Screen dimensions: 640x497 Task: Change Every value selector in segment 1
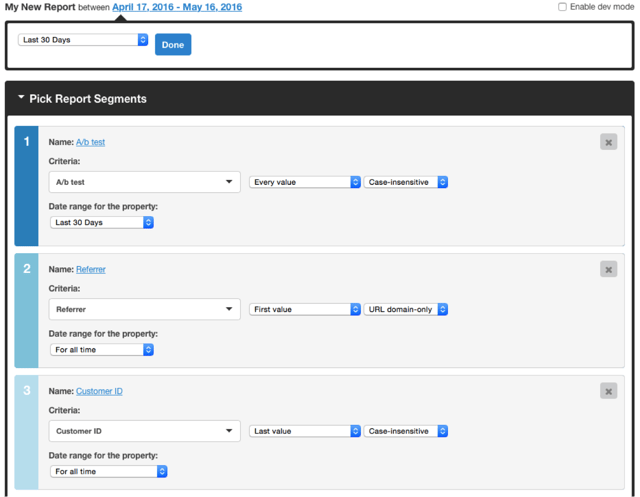pyautogui.click(x=305, y=182)
